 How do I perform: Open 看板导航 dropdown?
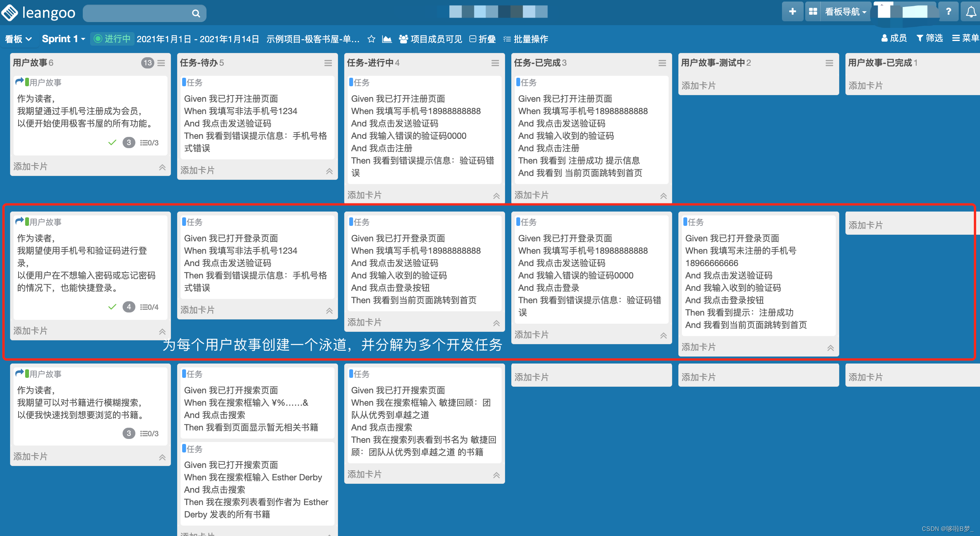(x=845, y=12)
